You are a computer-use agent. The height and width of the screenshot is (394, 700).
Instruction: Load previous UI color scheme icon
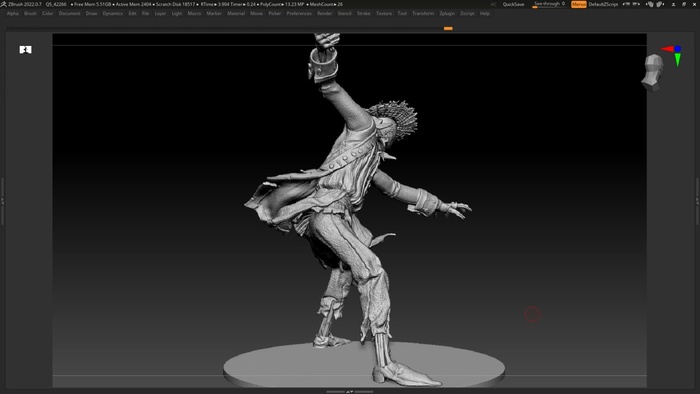coord(650,4)
